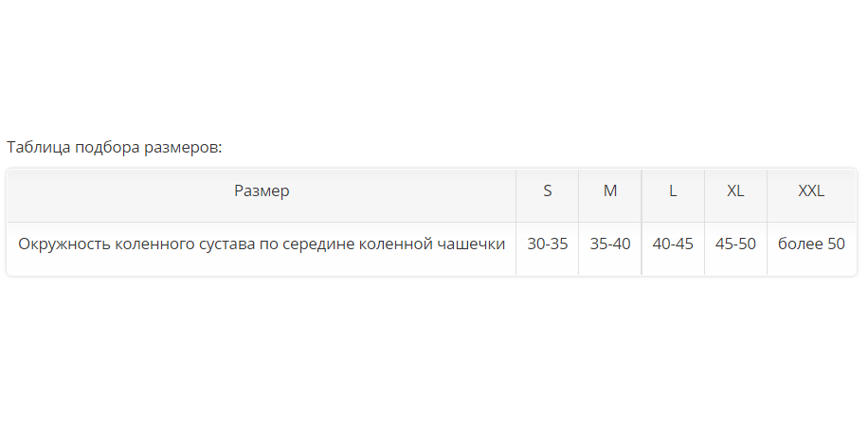Click the 35-40 measurement cell
Image resolution: width=868 pixels, height=434 pixels.
[x=610, y=244]
